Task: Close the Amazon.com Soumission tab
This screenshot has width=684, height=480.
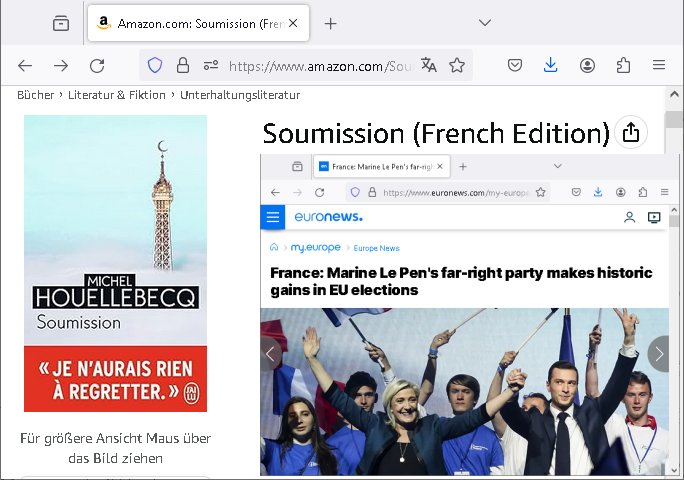Action: point(294,23)
